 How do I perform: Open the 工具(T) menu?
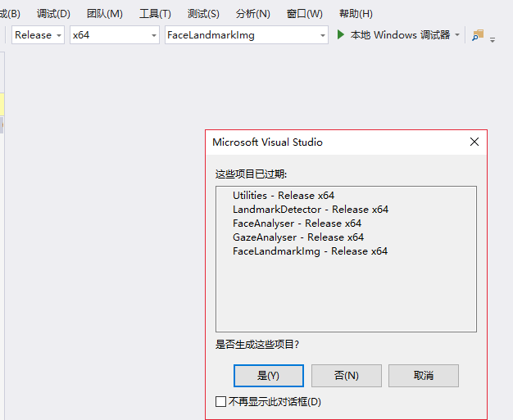pos(155,14)
